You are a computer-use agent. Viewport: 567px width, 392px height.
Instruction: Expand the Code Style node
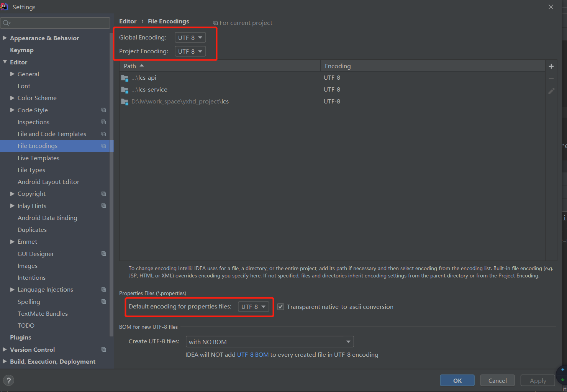[12, 110]
